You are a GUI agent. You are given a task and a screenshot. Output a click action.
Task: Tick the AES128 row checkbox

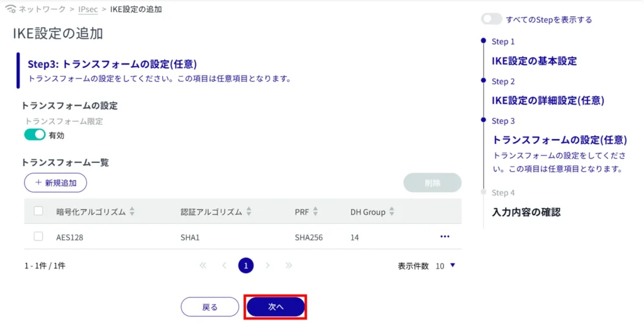(38, 237)
